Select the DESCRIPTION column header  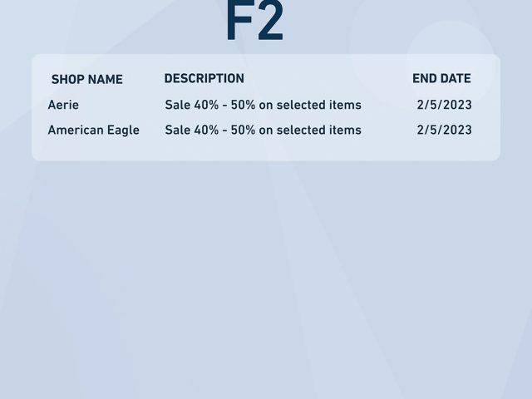tap(204, 78)
